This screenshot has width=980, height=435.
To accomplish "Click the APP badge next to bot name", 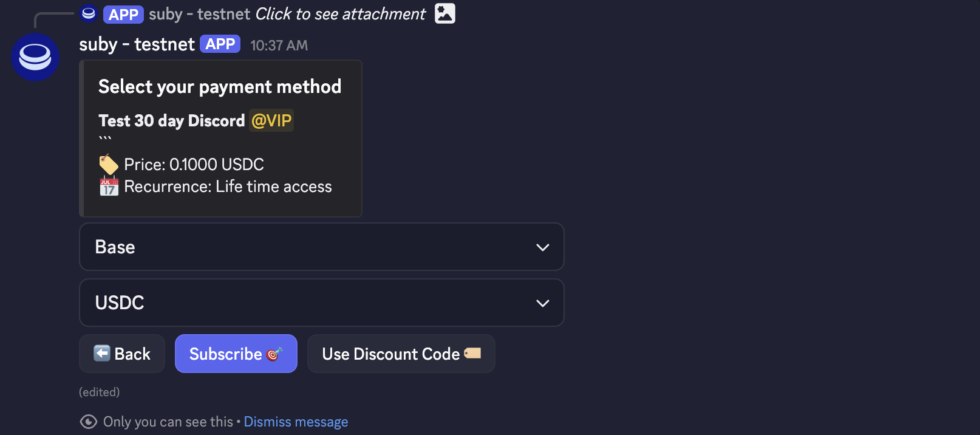I will (x=220, y=44).
